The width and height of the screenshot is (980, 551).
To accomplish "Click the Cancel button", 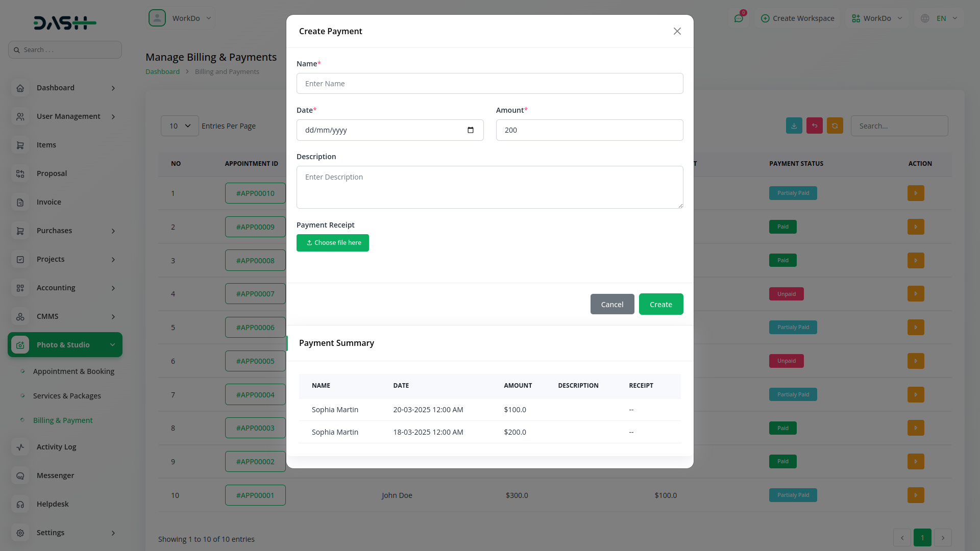I will click(x=612, y=304).
